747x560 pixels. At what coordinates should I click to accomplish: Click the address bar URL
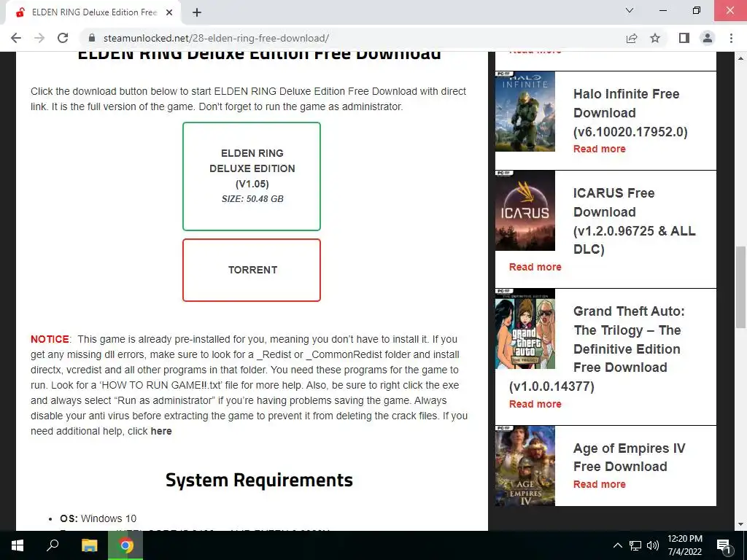(216, 38)
